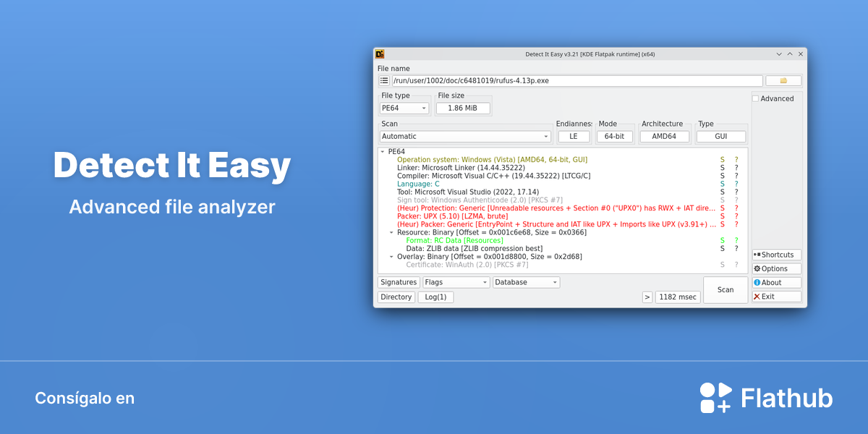Click the GUI type field
This screenshot has height=434, width=868.
click(721, 137)
